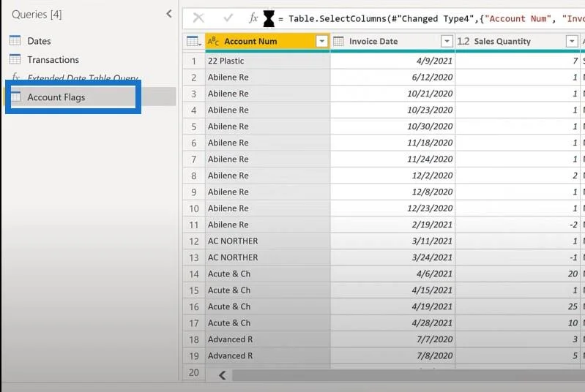Image resolution: width=585 pixels, height=392 pixels.
Task: Select the AC NORTHER cell in row 12
Action: 267,241
